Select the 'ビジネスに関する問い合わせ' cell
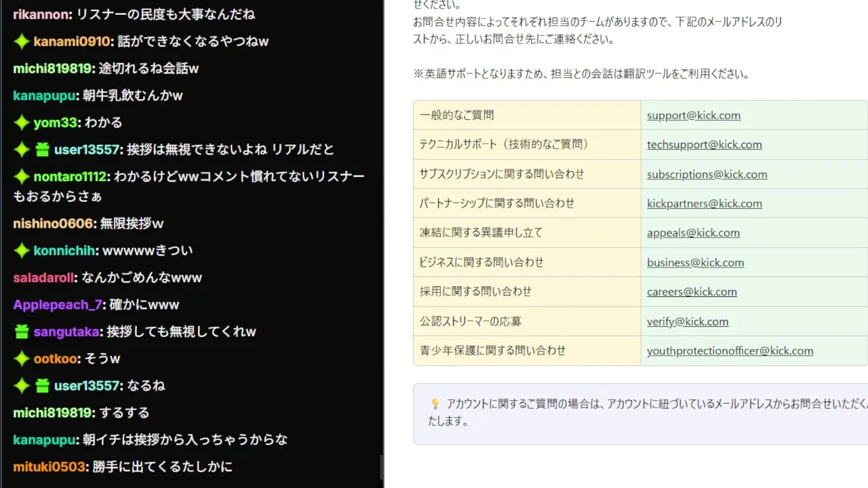Viewport: 868px width, 488px height. tap(527, 262)
